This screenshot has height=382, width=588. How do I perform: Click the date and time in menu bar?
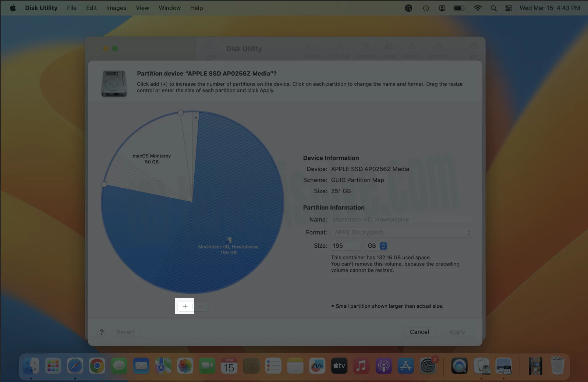click(x=550, y=8)
